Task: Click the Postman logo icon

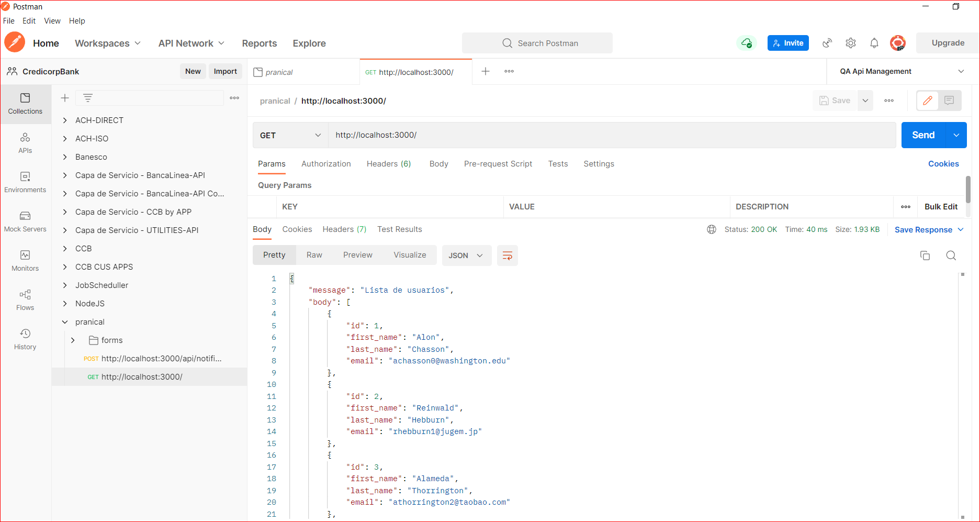Action: [15, 43]
